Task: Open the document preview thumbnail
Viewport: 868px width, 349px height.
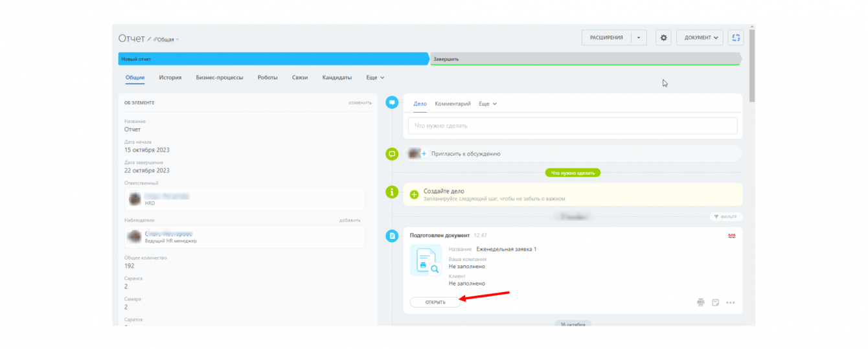Action: [426, 261]
